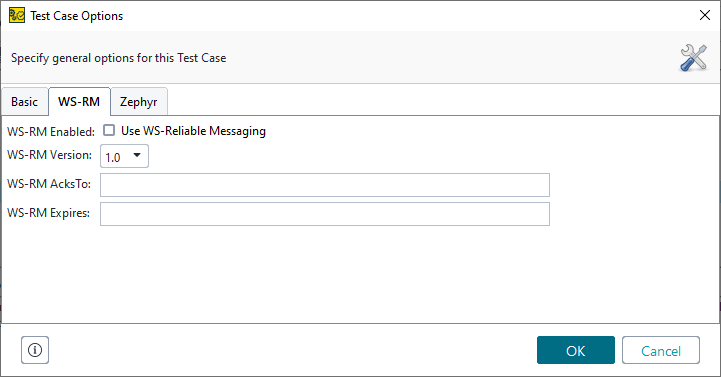
Task: Confirm with the OK button
Action: tap(576, 350)
